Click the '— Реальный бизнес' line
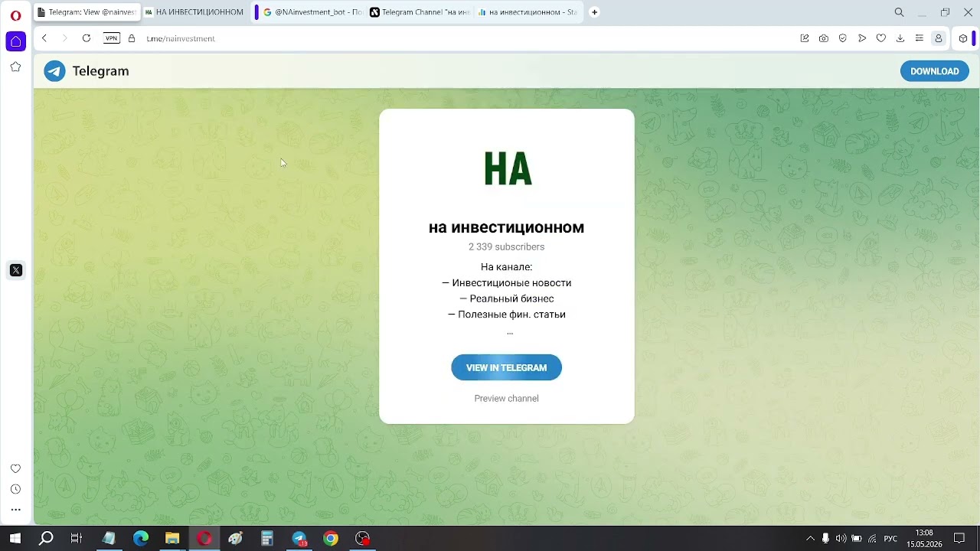 (x=506, y=298)
